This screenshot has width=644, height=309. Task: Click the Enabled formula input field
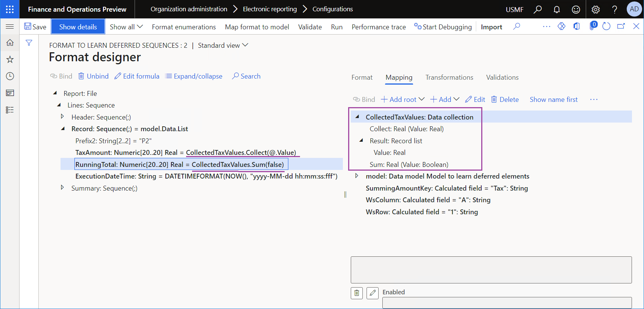tap(507, 303)
